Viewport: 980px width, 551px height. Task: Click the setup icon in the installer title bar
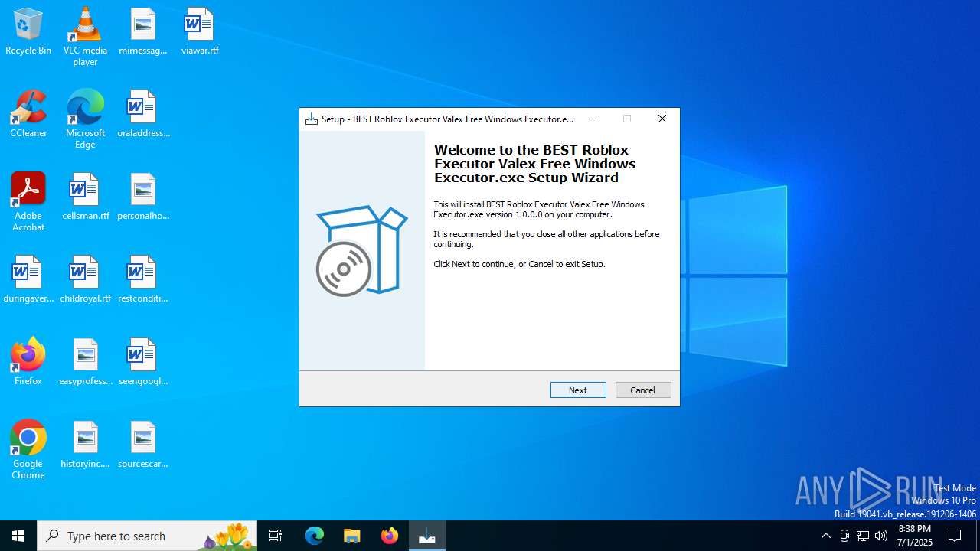311,119
